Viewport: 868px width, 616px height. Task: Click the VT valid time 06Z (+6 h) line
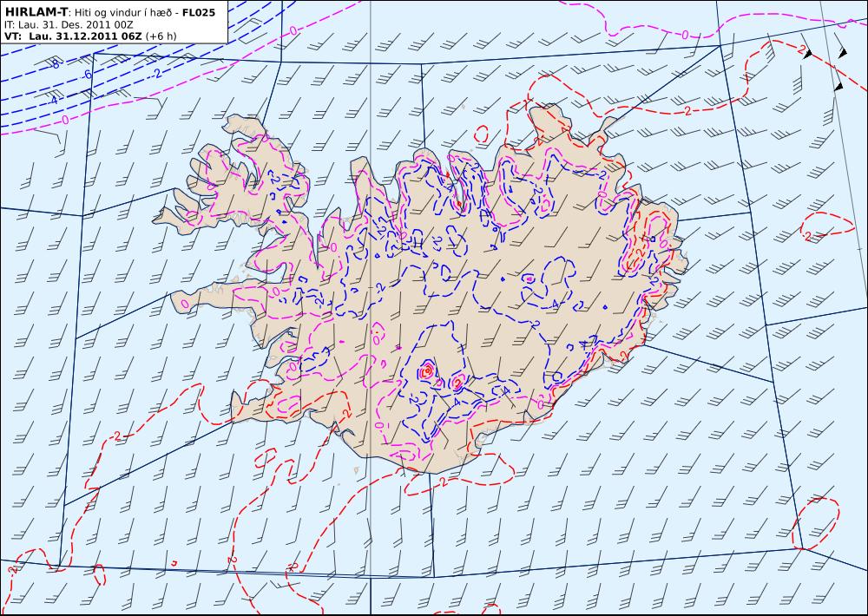click(90, 36)
